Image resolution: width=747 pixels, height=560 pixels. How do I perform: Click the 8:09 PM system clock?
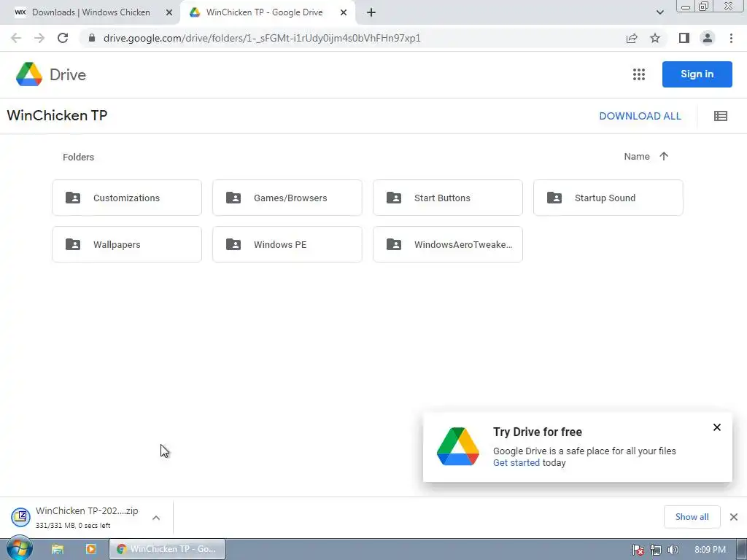click(x=710, y=550)
